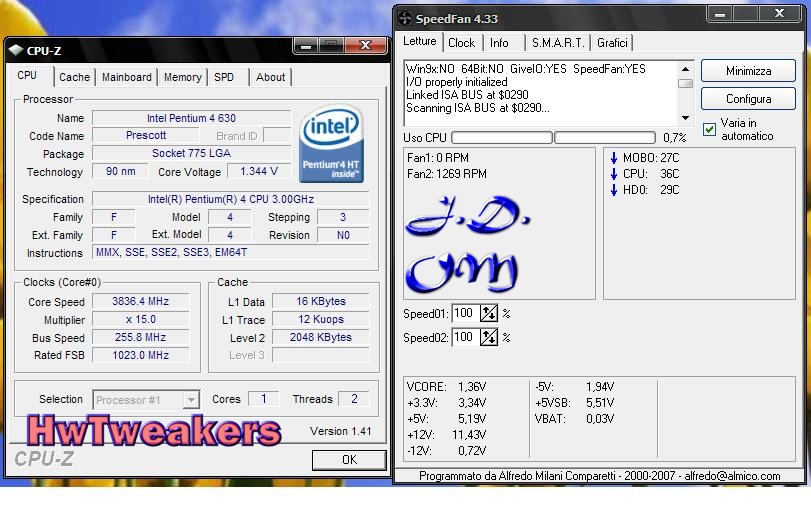811x512 pixels.
Task: Open the S.M.A.R.T. tab in SpeedFan
Action: click(557, 43)
